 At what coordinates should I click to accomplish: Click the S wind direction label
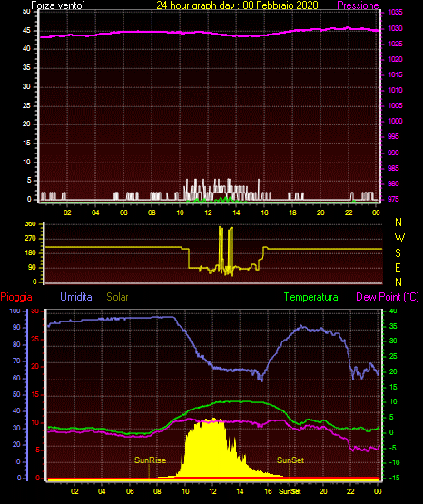(398, 253)
